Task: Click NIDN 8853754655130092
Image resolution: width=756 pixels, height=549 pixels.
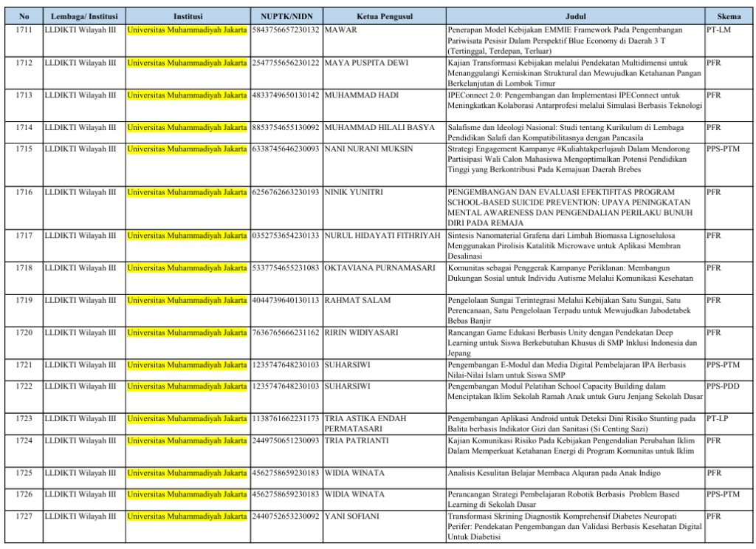Action: tap(286, 127)
